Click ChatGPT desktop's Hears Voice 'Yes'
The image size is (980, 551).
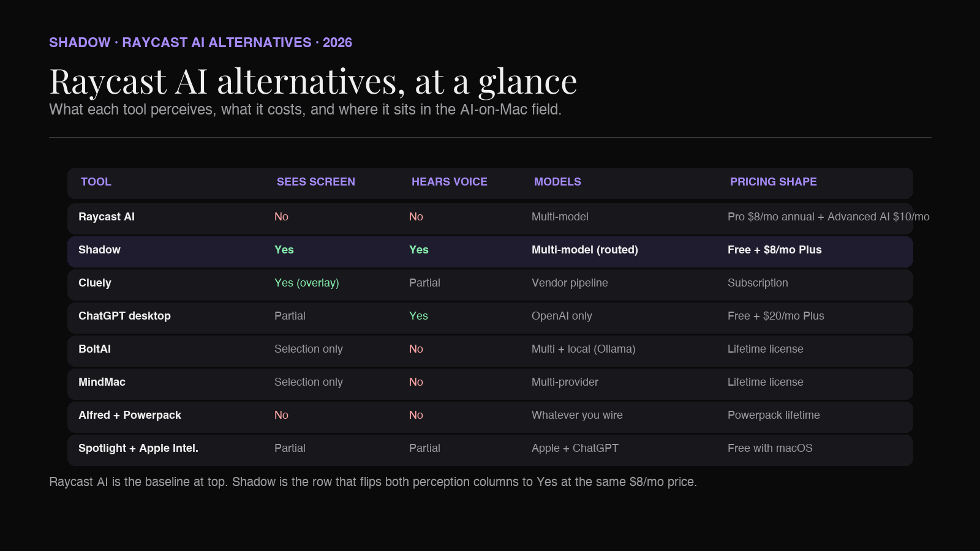(418, 316)
